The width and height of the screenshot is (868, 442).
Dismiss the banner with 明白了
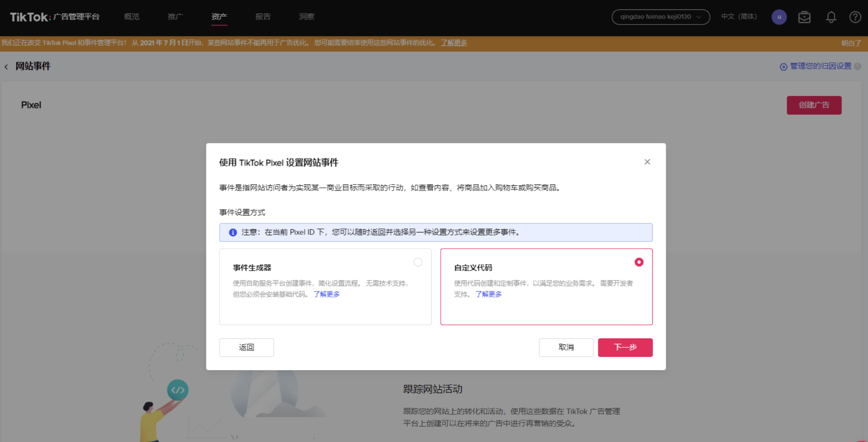851,43
